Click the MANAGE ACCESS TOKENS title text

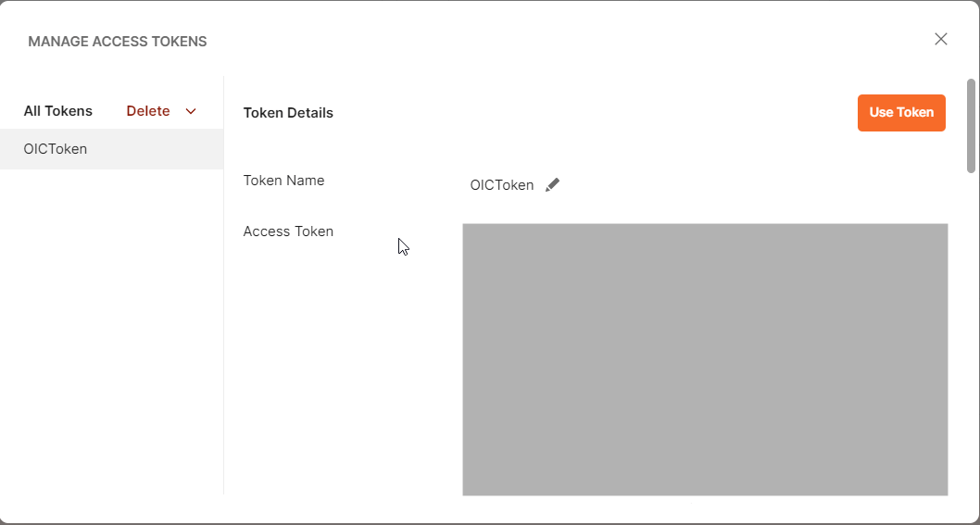[x=118, y=42]
